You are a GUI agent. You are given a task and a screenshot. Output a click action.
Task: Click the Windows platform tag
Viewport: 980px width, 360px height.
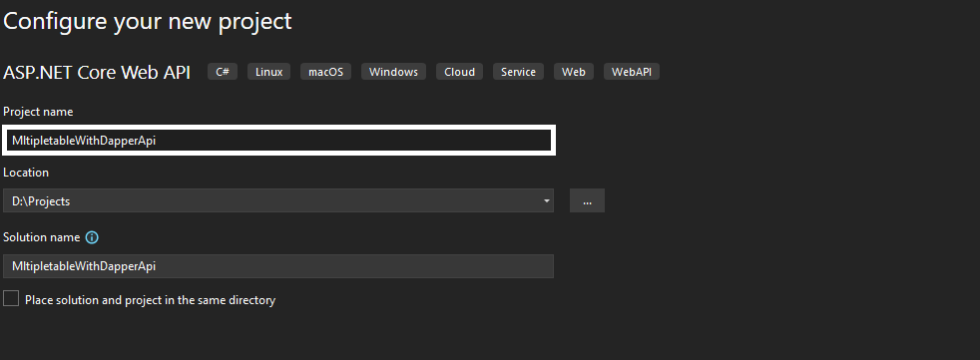tap(394, 72)
